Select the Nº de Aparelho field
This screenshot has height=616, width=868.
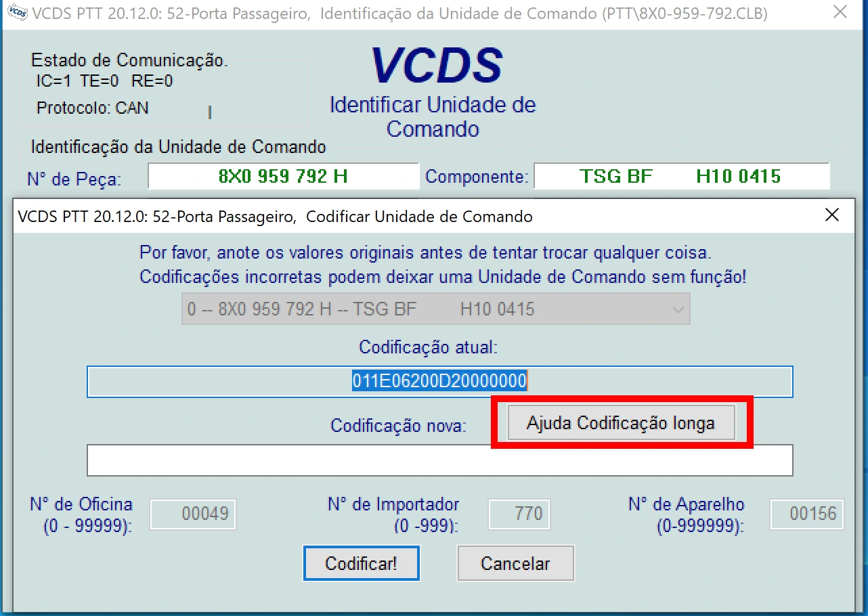(x=807, y=514)
